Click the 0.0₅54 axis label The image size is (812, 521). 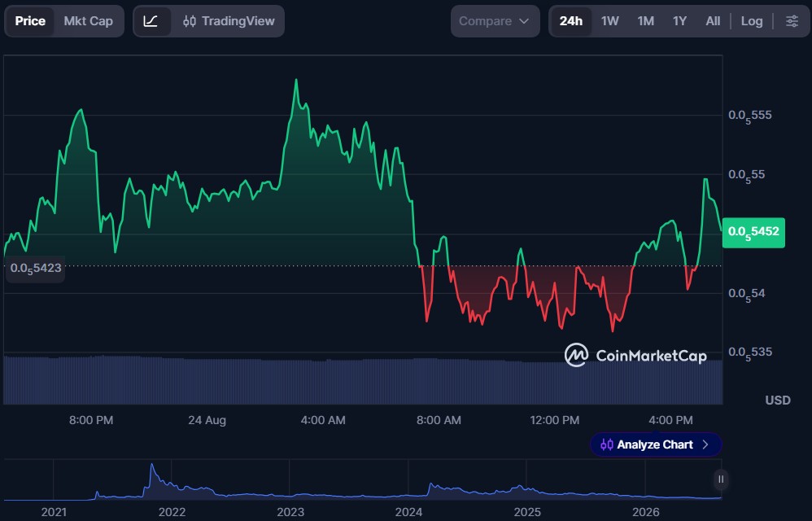click(x=746, y=294)
